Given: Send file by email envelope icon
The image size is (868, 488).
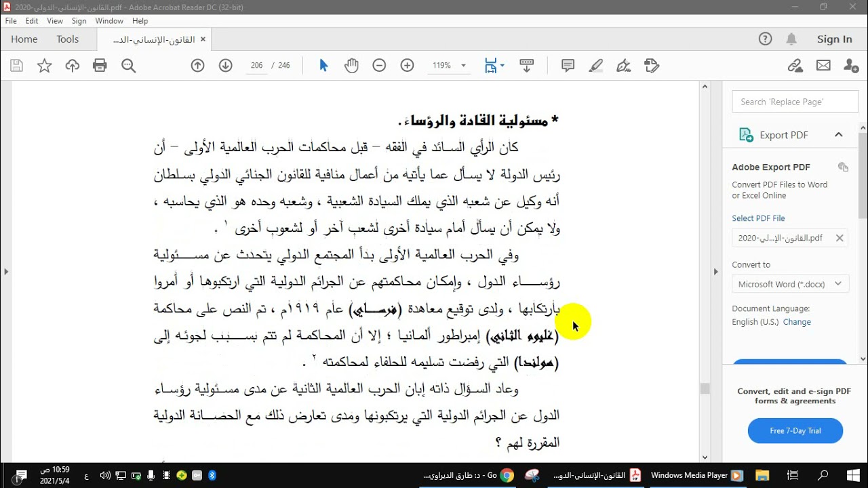Looking at the screenshot, I should click(823, 66).
